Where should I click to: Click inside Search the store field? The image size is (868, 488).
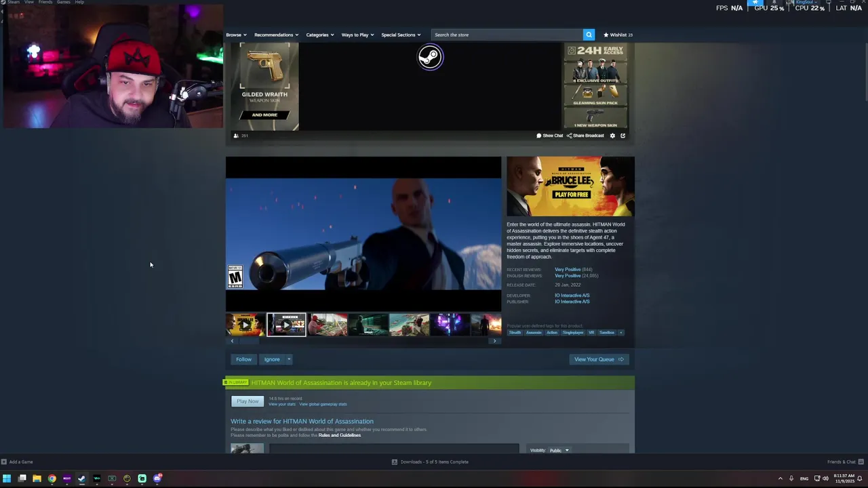tap(507, 35)
